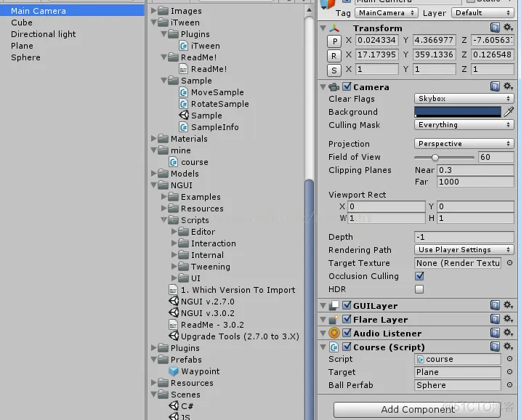Disable the Audio Listener component checkbox
Image resolution: width=521 pixels, height=420 pixels.
347,333
